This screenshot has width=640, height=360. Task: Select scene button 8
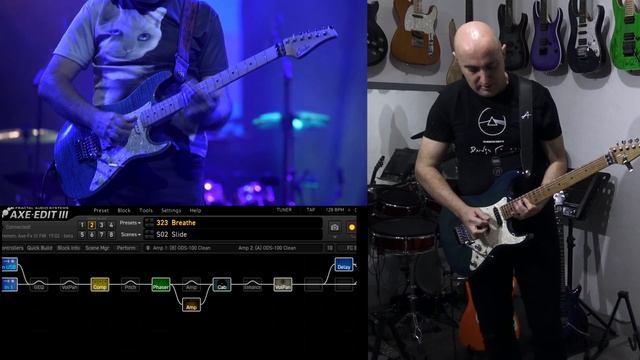pyautogui.click(x=111, y=235)
